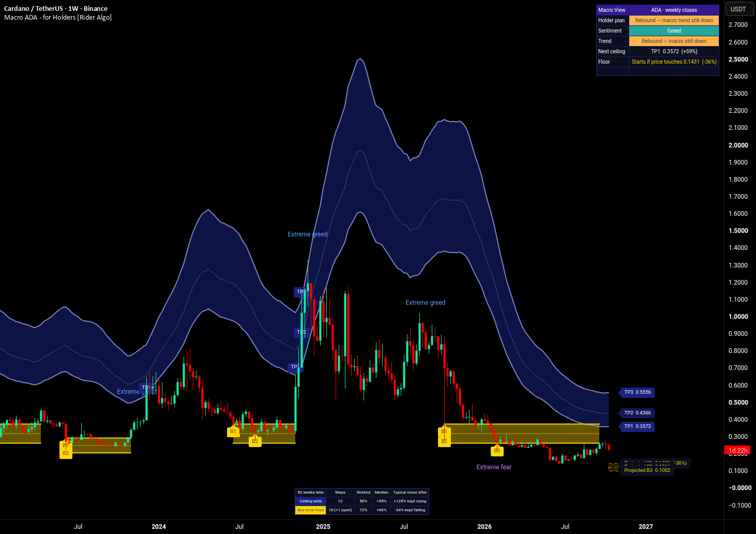Click the TP3 0.5556 price tag
Viewport: 756px width, 534px height.
click(x=637, y=392)
